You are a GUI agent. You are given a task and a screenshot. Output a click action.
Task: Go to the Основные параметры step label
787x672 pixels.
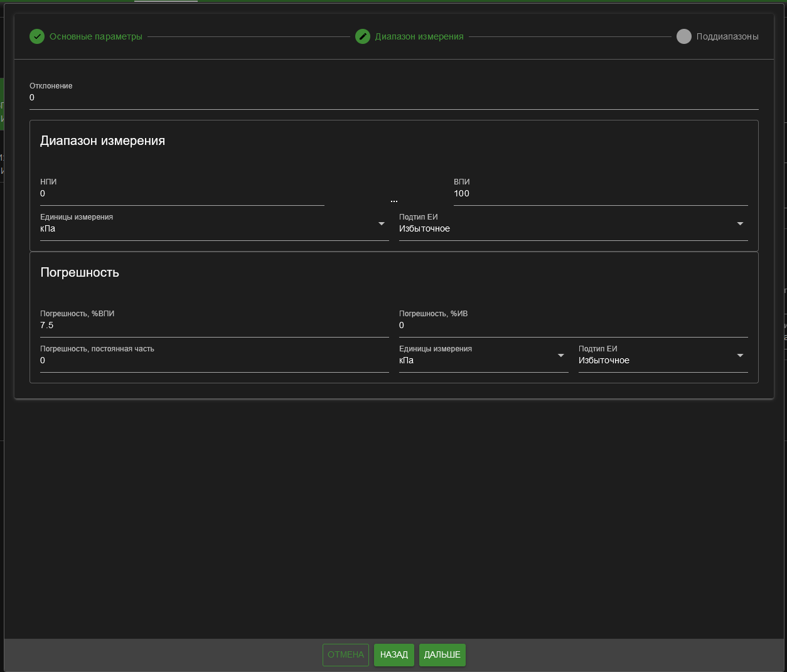pos(96,36)
